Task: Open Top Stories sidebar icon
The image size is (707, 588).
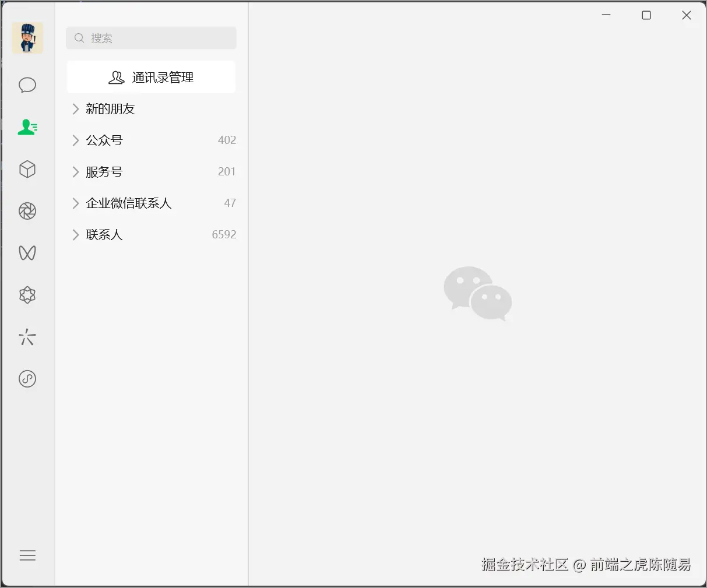Action: tap(27, 295)
